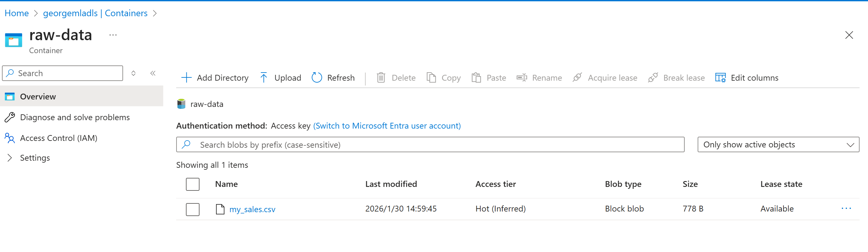Viewport: 868px width, 252px height.
Task: Open the ellipsis menu beside raw-data title
Action: click(x=113, y=35)
